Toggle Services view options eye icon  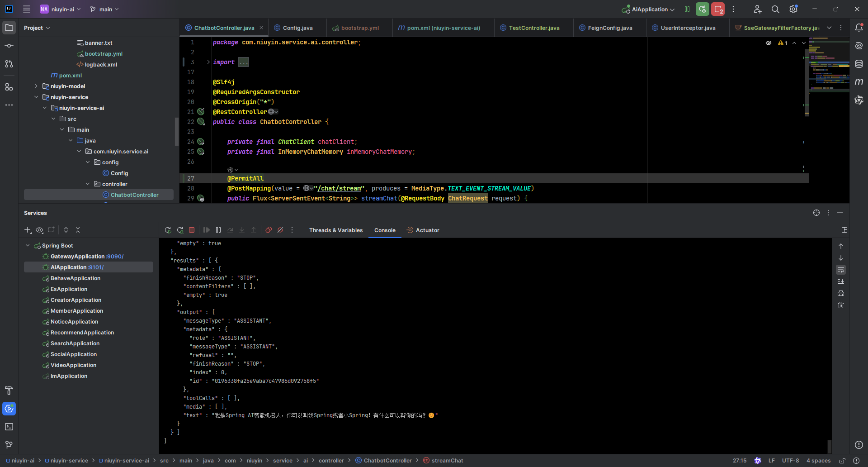(39, 230)
